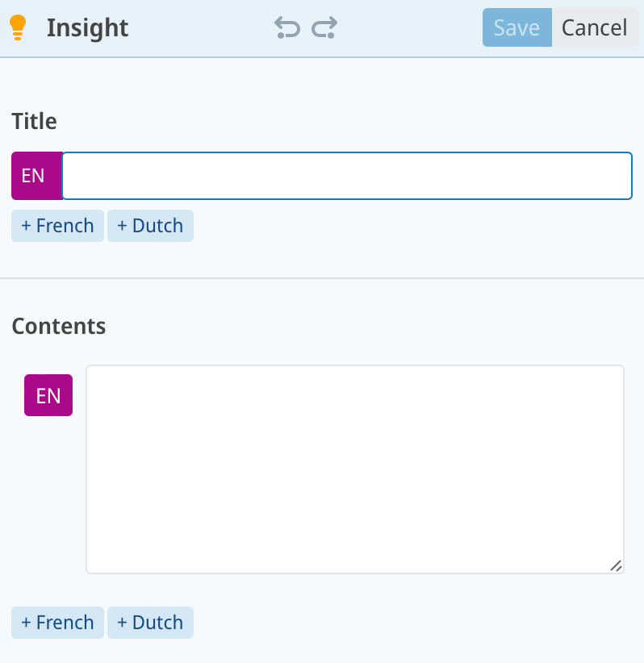Click the "Insight" header title text
644x663 pixels.
[x=87, y=28]
